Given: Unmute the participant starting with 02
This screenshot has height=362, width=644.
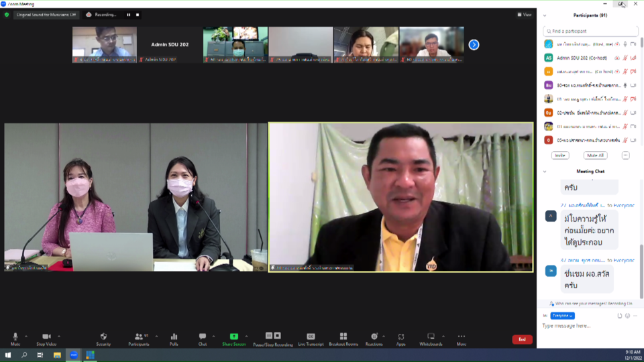Looking at the screenshot, I should 625,113.
